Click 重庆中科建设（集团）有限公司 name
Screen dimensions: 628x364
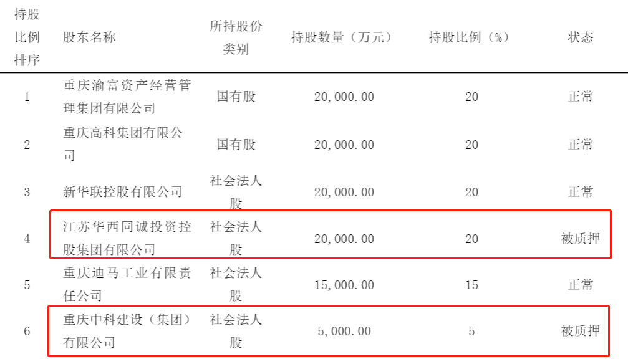(x=127, y=331)
